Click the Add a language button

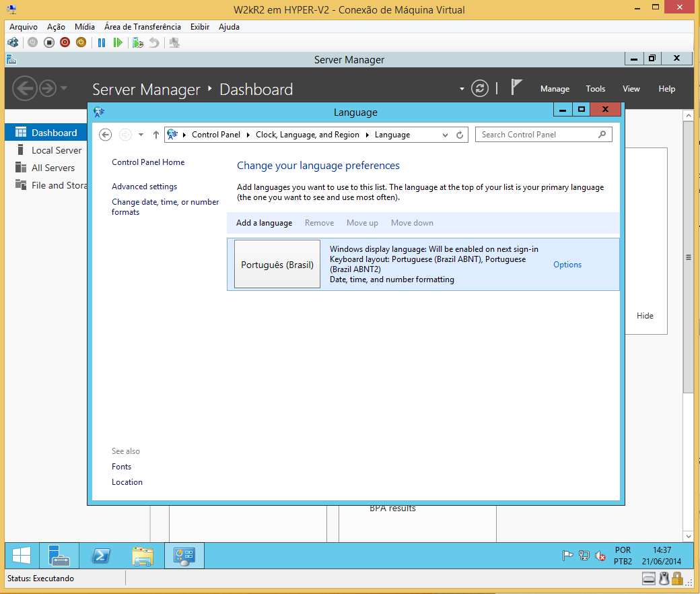265,223
